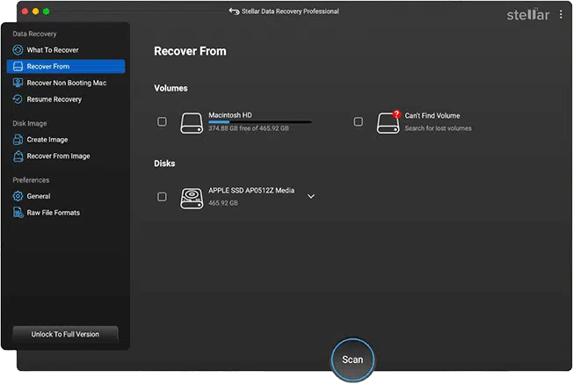Click the Recover From Image icon
The height and width of the screenshot is (392, 587).
click(18, 156)
